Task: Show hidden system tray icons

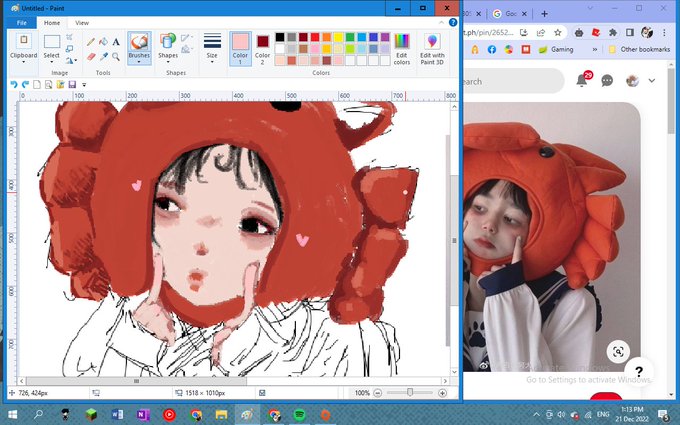Action: click(536, 414)
